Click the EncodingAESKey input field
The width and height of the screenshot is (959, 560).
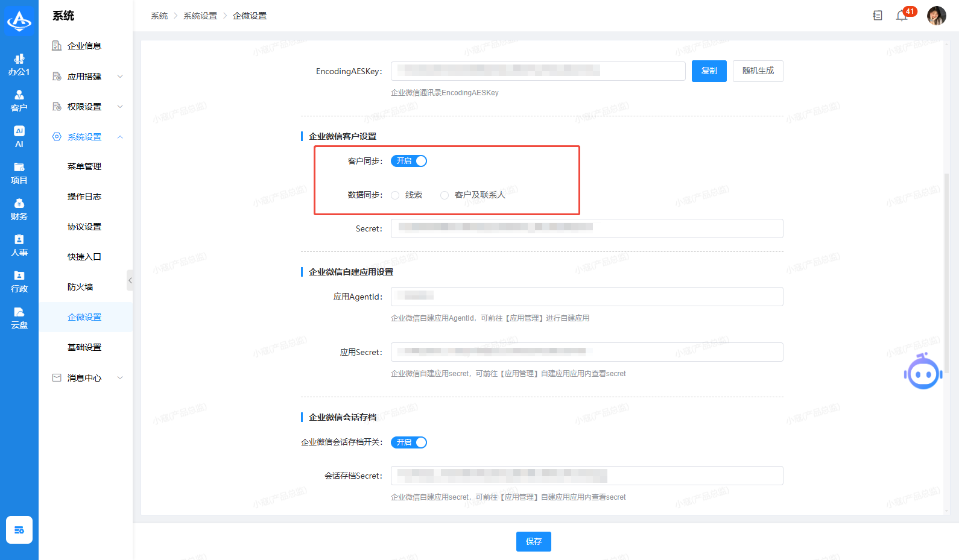pyautogui.click(x=538, y=71)
